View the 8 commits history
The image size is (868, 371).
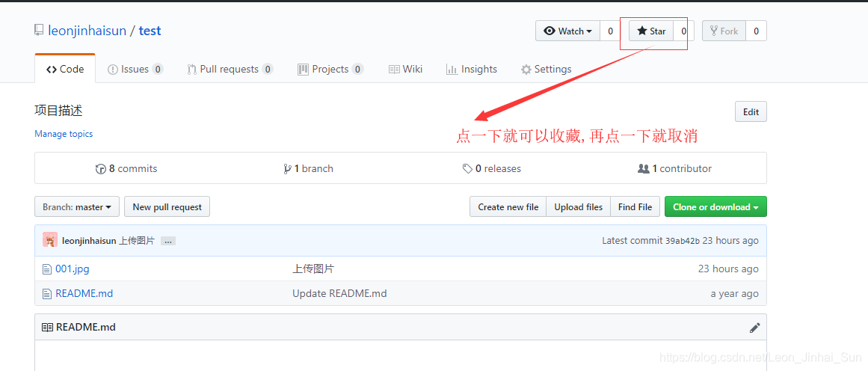point(126,168)
